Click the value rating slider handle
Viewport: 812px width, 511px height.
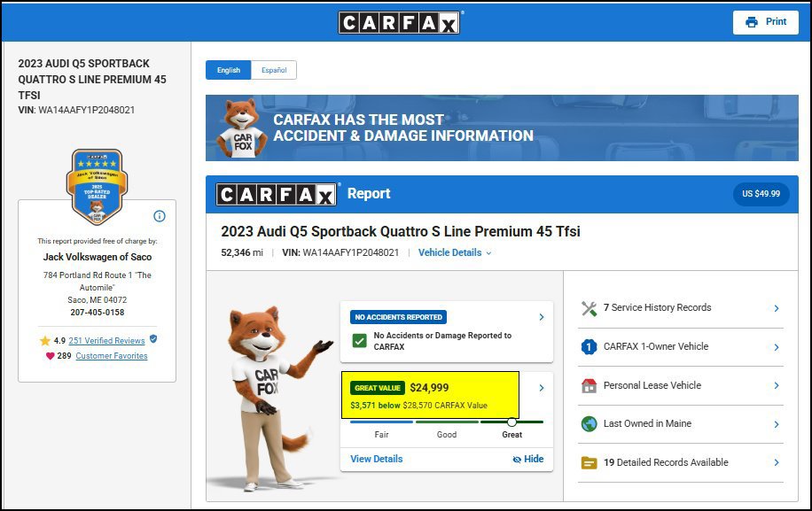pyautogui.click(x=511, y=422)
